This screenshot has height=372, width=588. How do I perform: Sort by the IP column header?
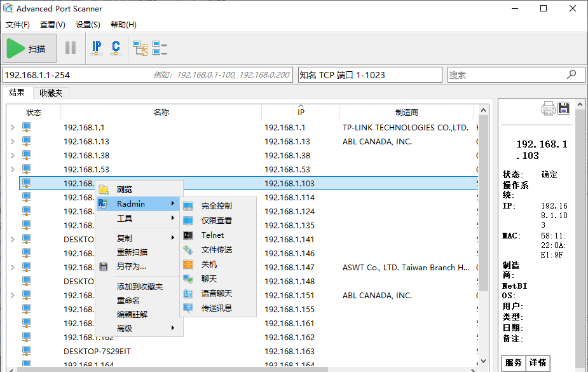point(301,112)
